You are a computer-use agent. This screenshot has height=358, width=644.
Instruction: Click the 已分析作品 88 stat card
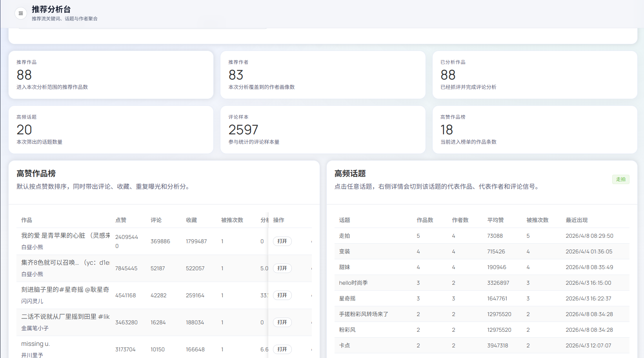535,75
